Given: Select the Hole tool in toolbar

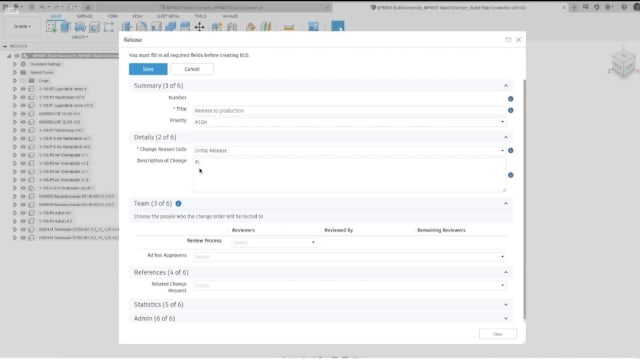Looking at the screenshot, I should tap(94, 27).
